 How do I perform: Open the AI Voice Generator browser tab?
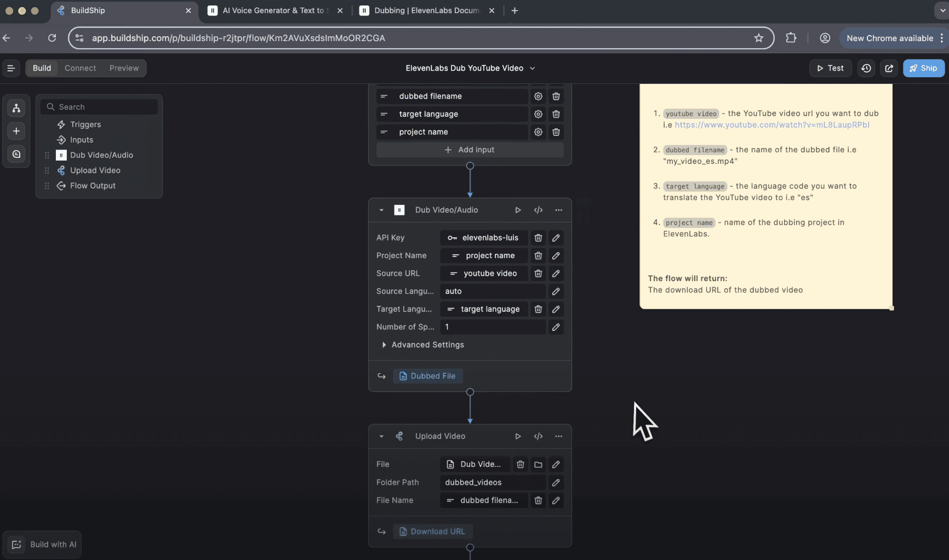coord(275,10)
